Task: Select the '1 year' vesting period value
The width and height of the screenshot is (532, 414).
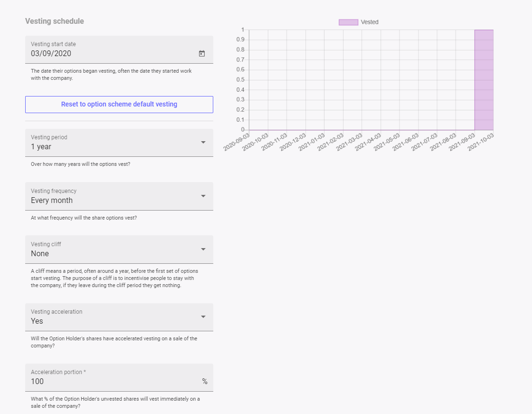Action: coord(41,147)
